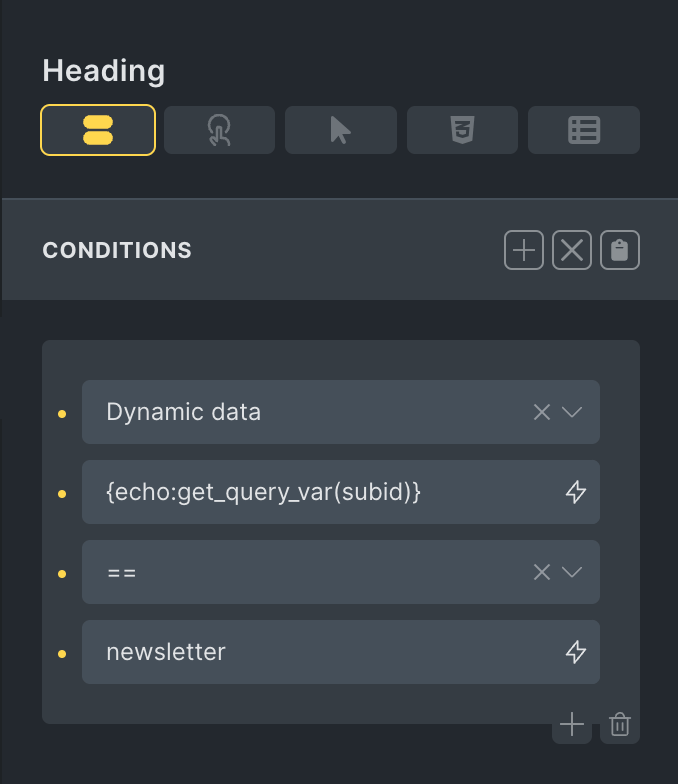
Task: Expand the == comparison operator dropdown
Action: click(x=572, y=572)
